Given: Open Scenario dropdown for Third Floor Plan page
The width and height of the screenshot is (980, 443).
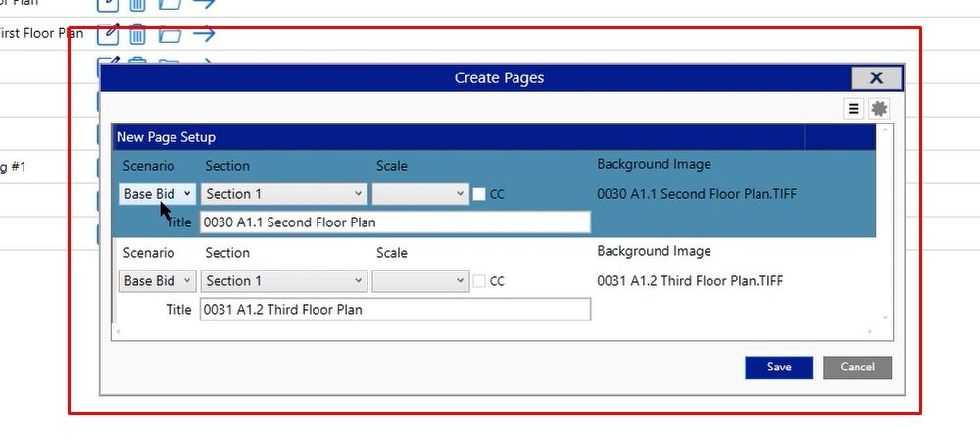Looking at the screenshot, I should click(158, 281).
